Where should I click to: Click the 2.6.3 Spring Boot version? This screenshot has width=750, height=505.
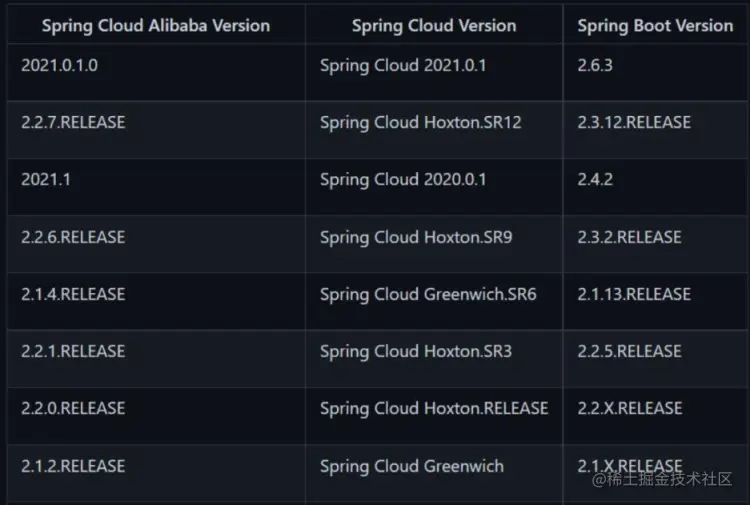(x=595, y=65)
